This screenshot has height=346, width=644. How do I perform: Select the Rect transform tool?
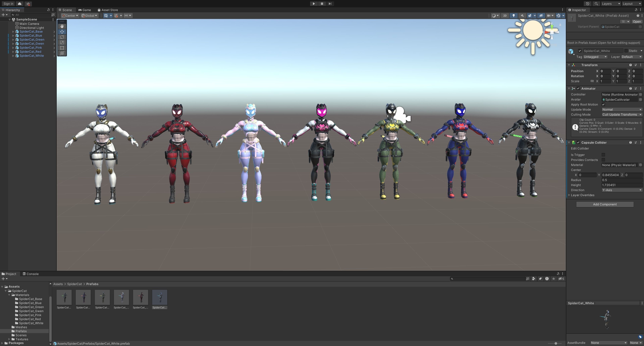click(62, 48)
